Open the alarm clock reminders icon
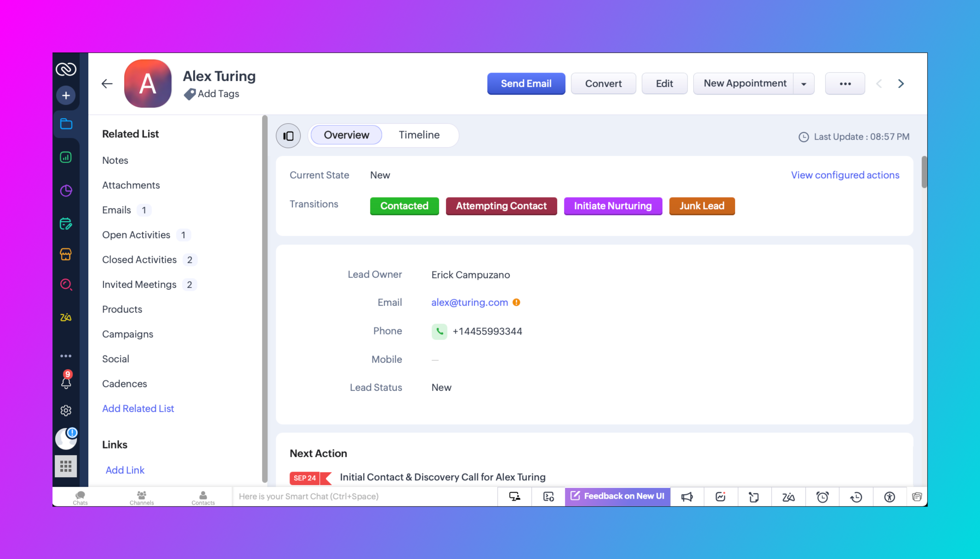The image size is (980, 559). point(822,496)
